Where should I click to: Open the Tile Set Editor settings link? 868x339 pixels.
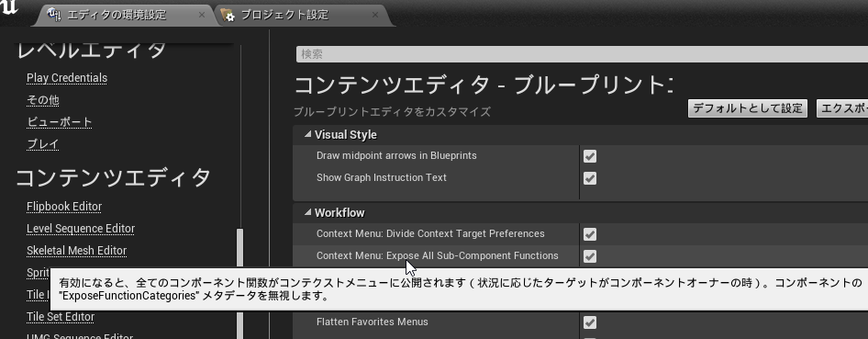coord(61,317)
